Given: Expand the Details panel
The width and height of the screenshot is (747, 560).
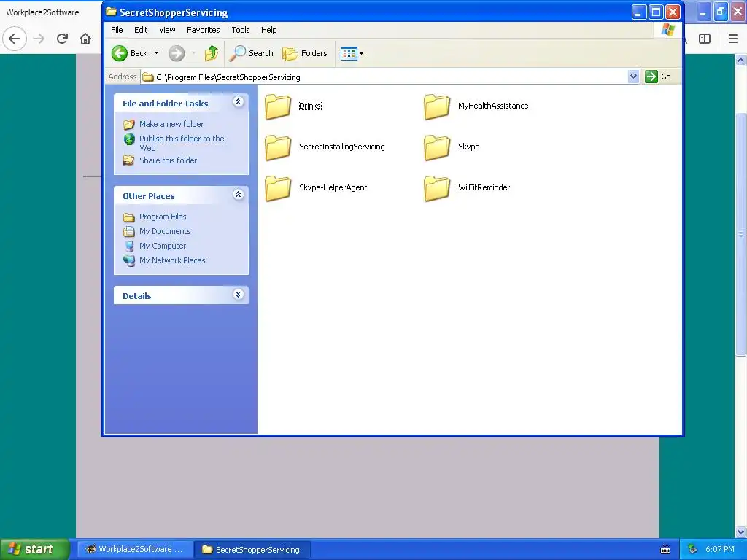Looking at the screenshot, I should (x=239, y=295).
